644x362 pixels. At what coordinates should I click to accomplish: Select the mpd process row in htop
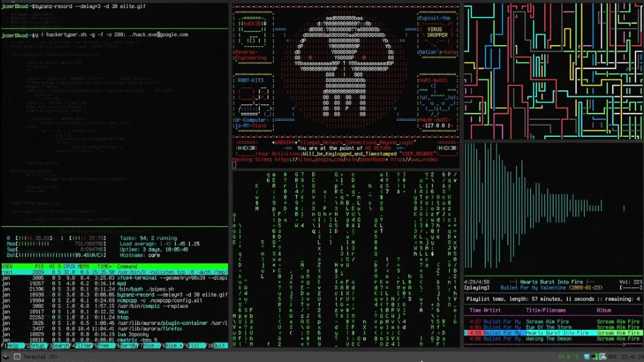[114, 283]
